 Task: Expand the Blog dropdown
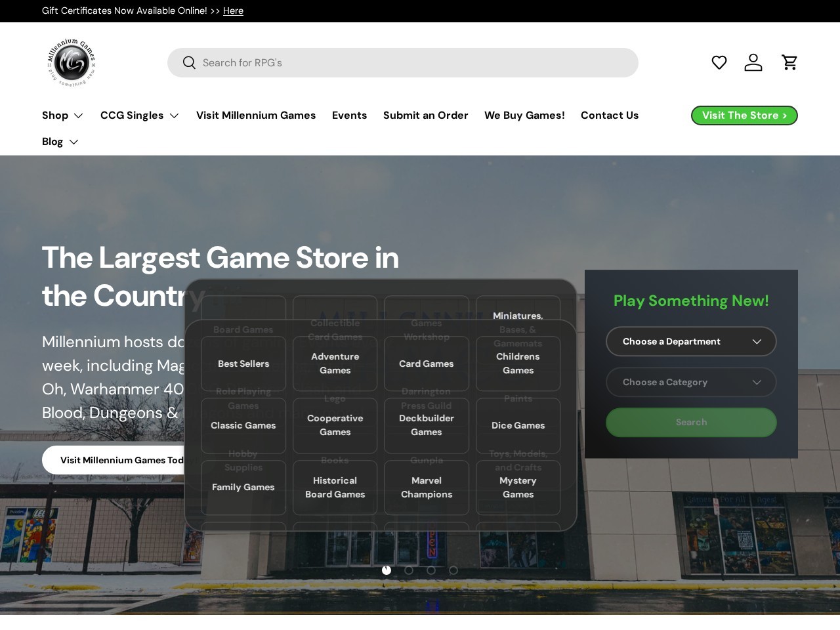point(60,141)
